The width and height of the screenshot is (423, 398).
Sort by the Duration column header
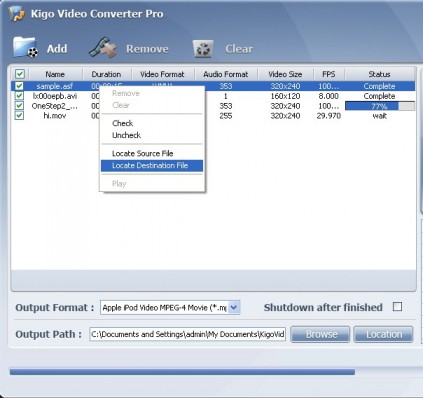(x=107, y=74)
